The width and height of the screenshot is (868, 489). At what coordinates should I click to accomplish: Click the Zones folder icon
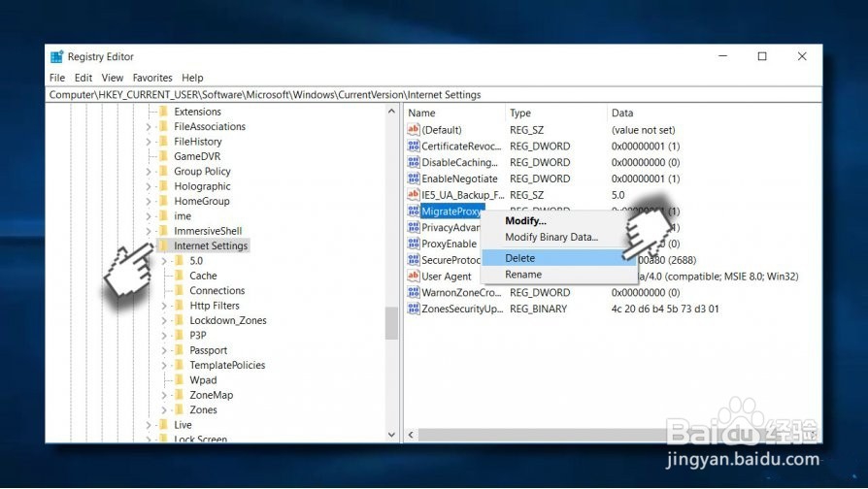pyautogui.click(x=179, y=409)
